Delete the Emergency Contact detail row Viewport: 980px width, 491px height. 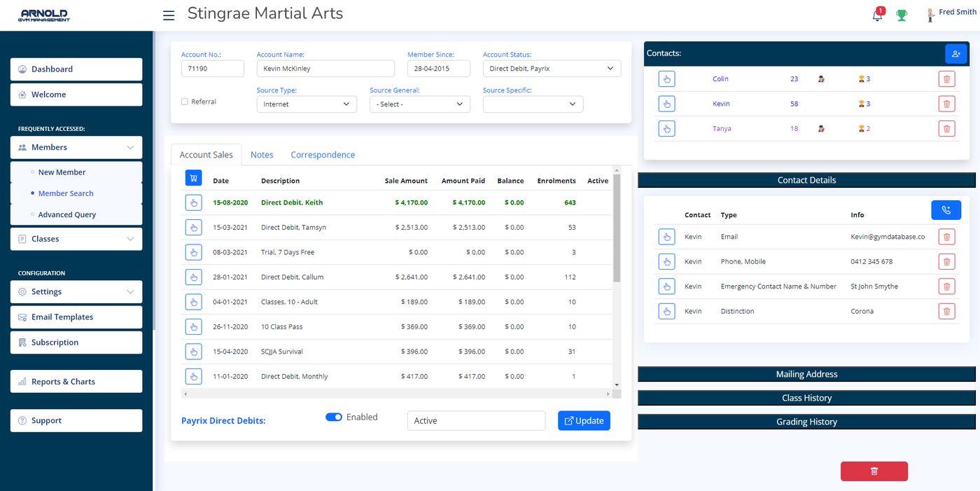[946, 286]
